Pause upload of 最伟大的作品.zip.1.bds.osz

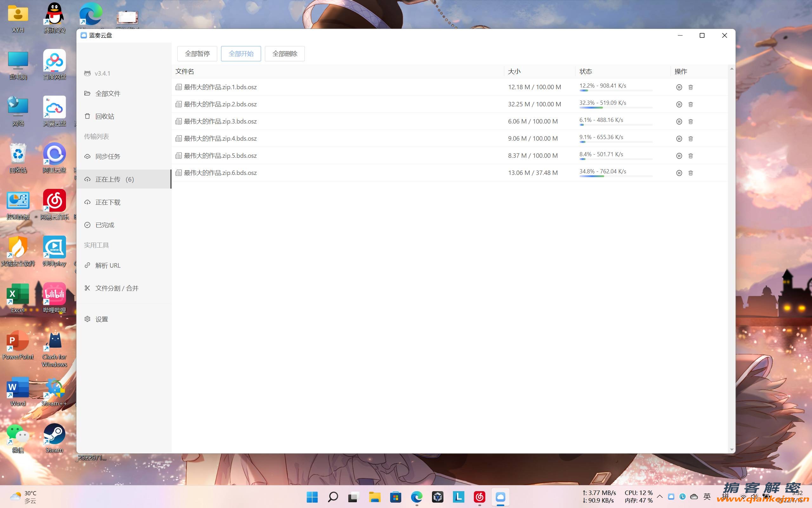pyautogui.click(x=679, y=87)
